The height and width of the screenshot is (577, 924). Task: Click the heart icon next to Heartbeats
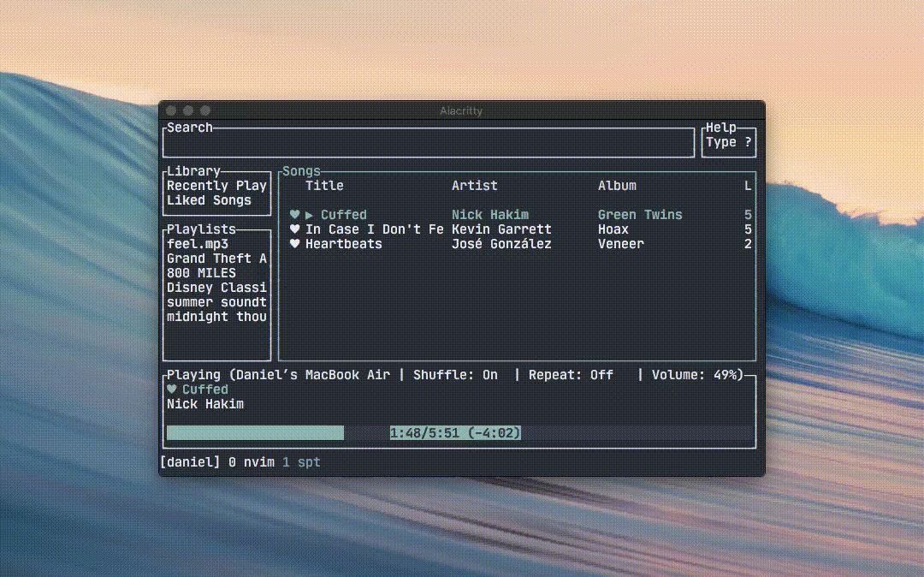coord(294,244)
